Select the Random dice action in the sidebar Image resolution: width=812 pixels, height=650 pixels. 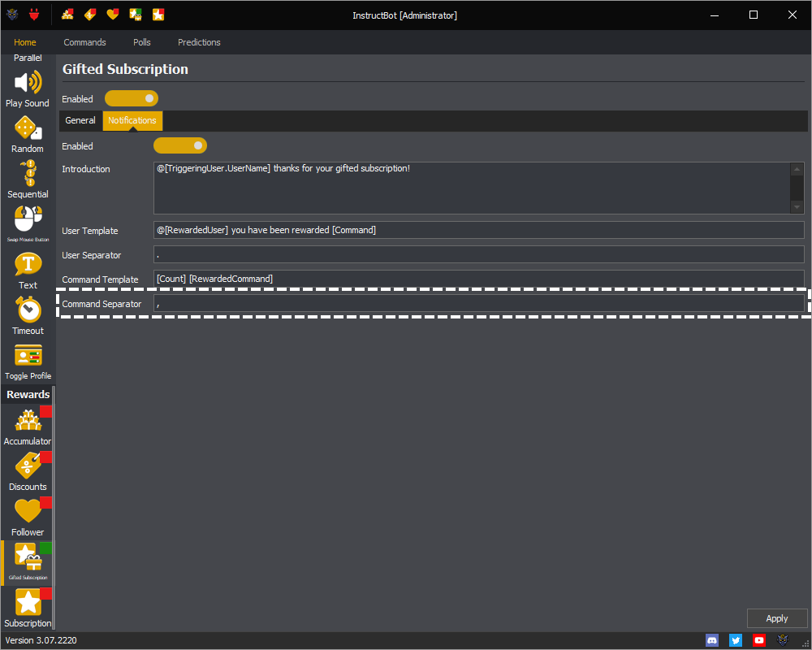click(28, 135)
